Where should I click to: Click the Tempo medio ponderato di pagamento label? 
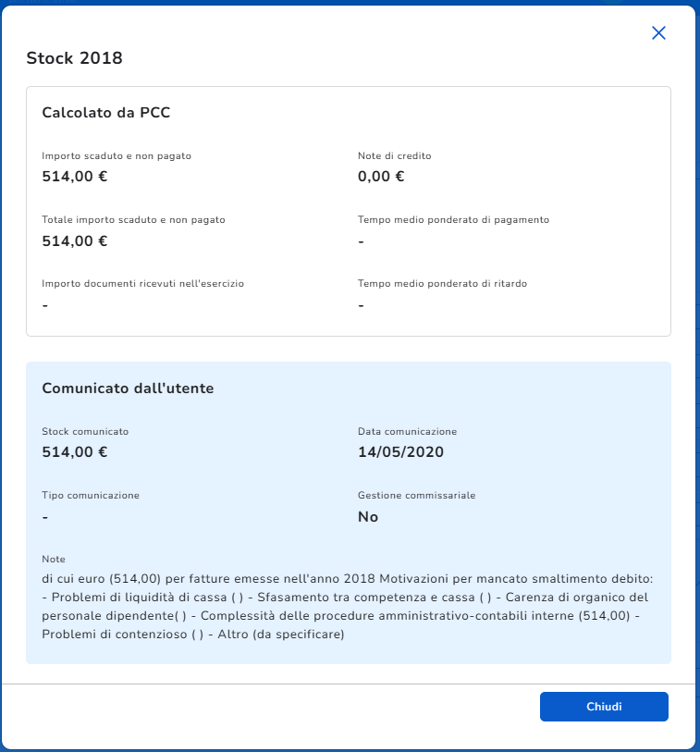coord(453,220)
